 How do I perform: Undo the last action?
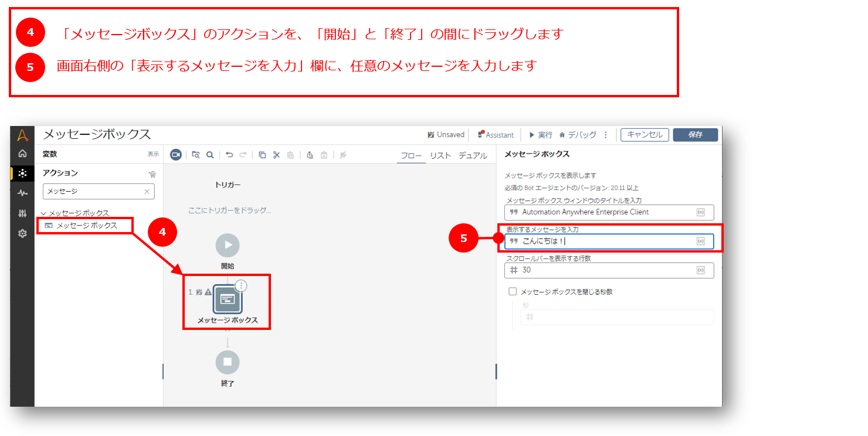[x=229, y=155]
